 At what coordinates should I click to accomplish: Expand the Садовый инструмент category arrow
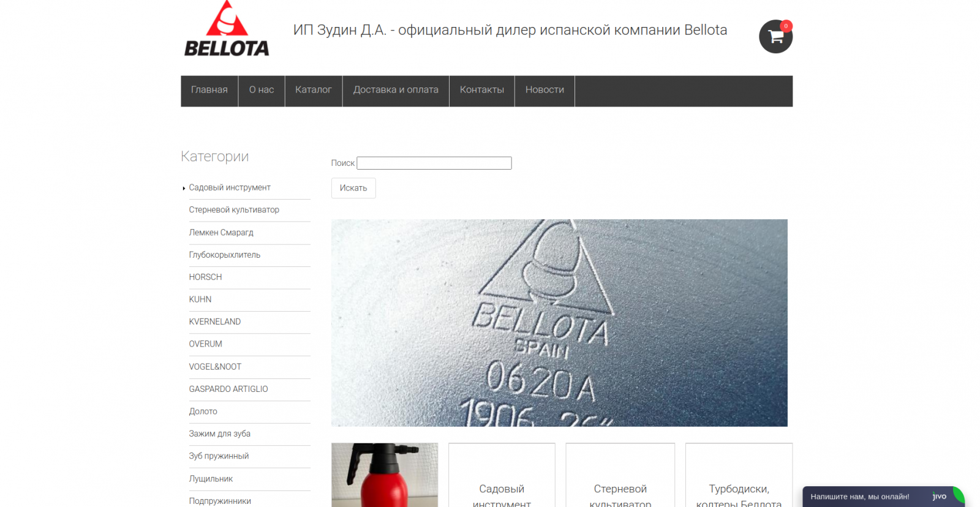184,188
